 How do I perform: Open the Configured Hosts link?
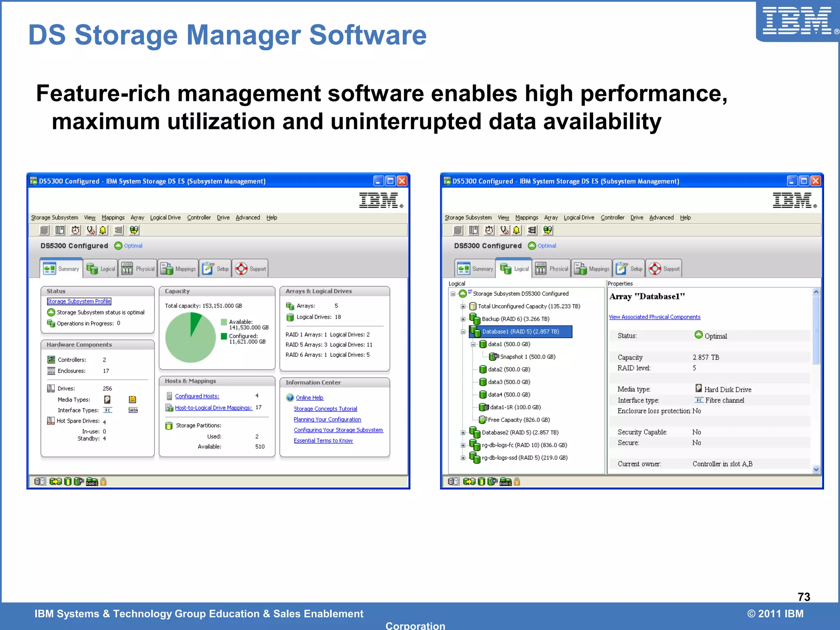197,396
